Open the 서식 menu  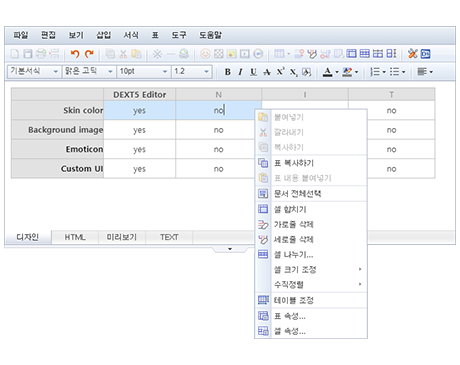(131, 35)
